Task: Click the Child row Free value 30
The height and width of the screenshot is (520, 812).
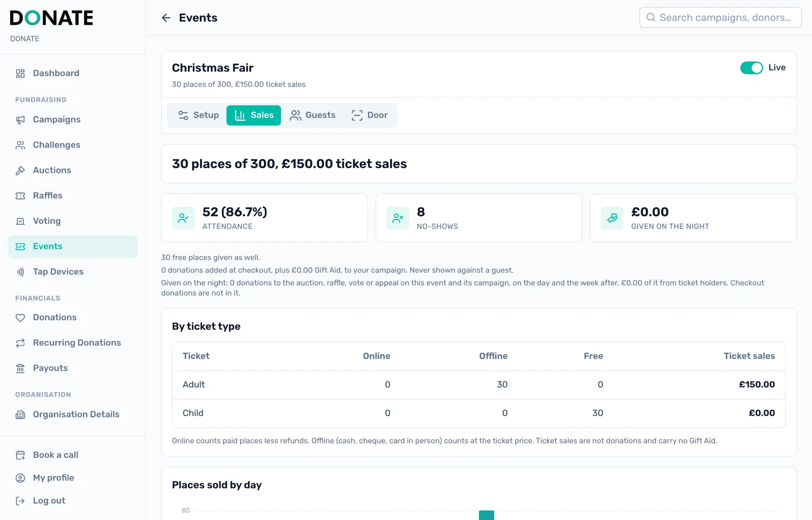Action: (x=598, y=413)
